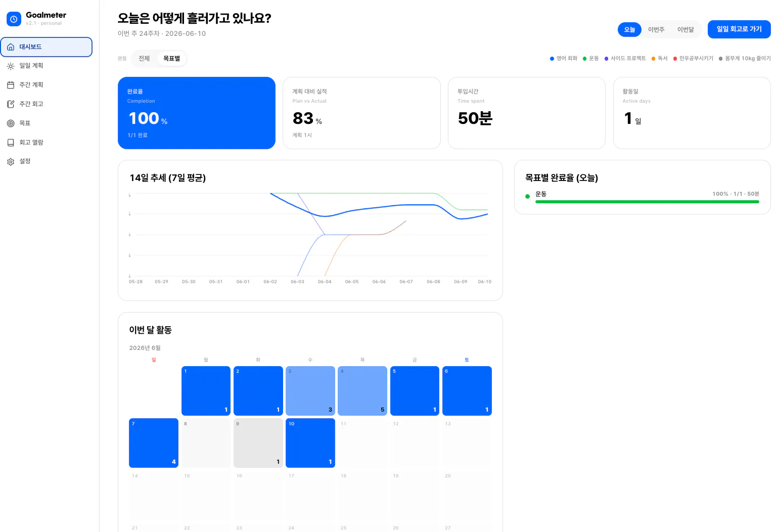Click the home icon beside 대시보드

11,47
